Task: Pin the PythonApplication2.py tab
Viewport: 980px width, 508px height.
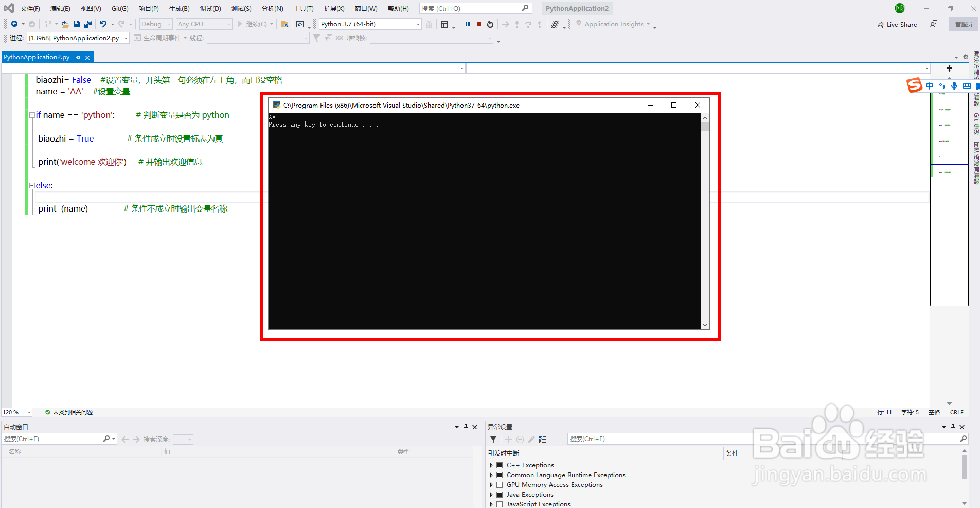Action: (x=78, y=58)
